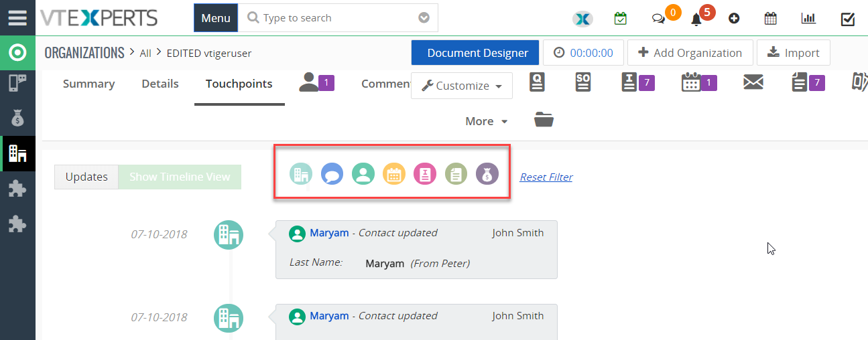Open the reports bar chart icon
868x340 pixels.
click(808, 19)
